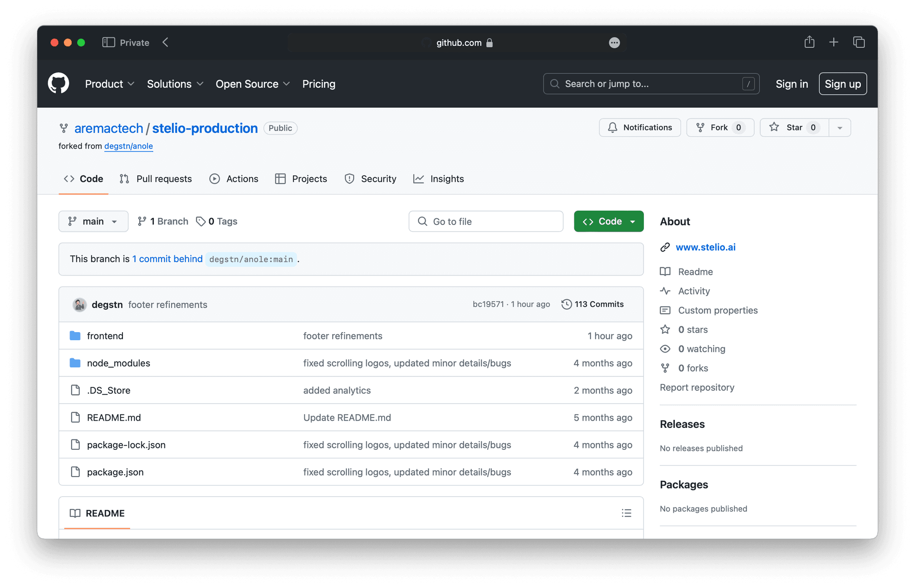Switch to the Actions tab
Screen dimensions: 915x588
click(x=234, y=179)
